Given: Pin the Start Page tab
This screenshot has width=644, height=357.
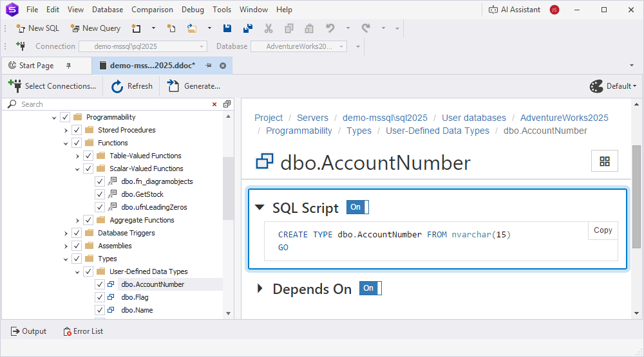Looking at the screenshot, I should (69, 66).
